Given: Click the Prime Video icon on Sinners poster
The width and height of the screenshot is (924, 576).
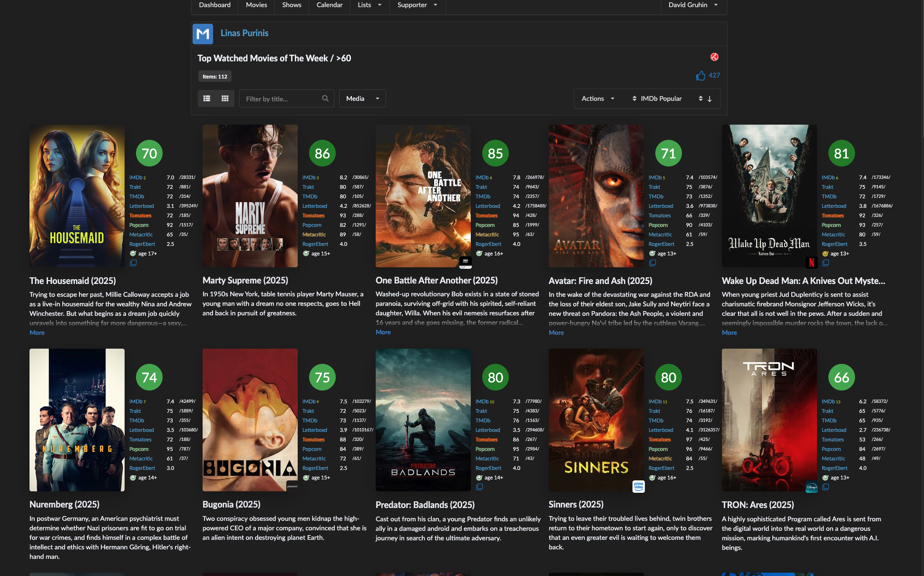Looking at the screenshot, I should point(638,486).
